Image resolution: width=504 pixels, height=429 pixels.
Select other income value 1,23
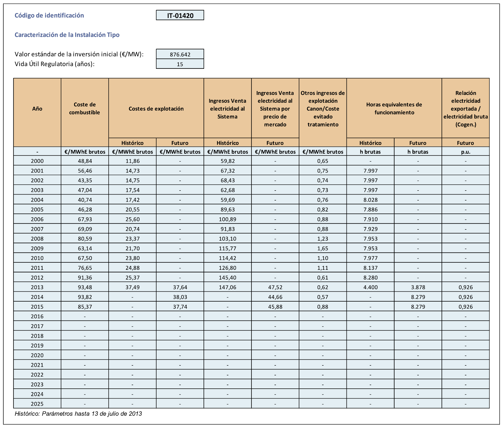[x=323, y=238]
